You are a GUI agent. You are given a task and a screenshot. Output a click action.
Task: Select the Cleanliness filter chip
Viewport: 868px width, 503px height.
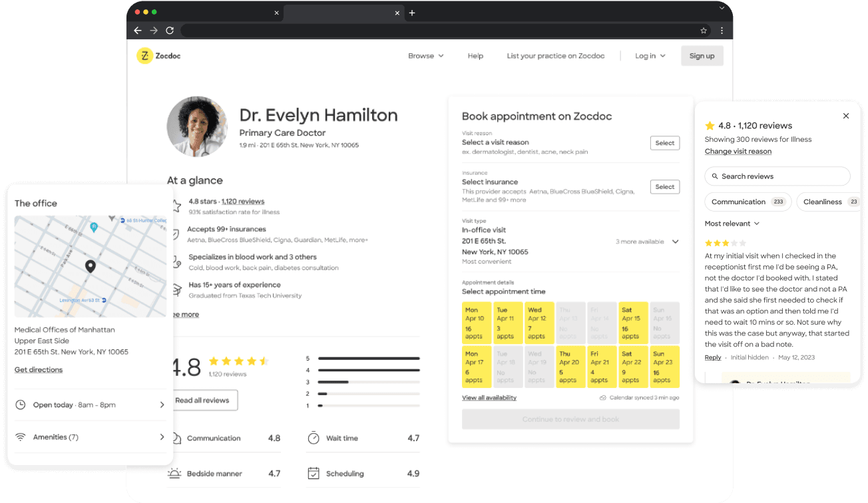click(829, 202)
